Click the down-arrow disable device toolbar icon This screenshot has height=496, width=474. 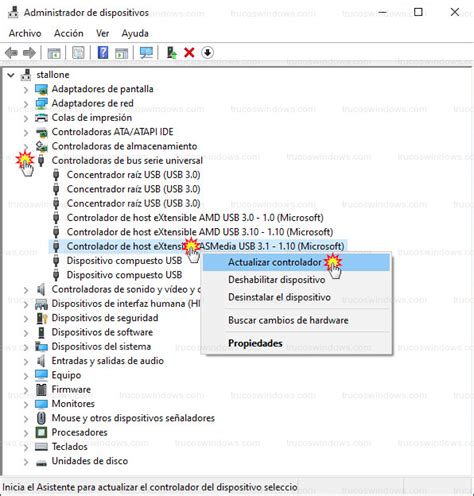click(207, 53)
